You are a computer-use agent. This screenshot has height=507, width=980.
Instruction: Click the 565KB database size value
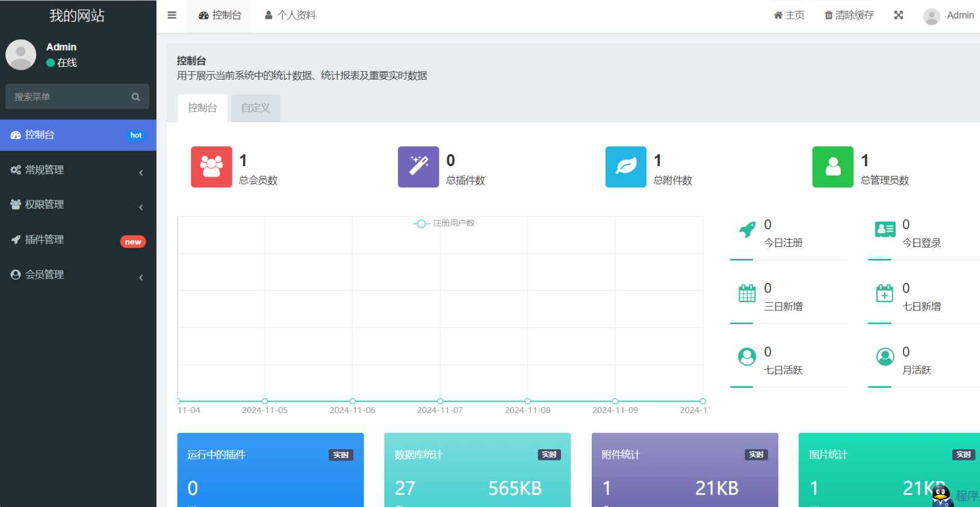[x=515, y=488]
